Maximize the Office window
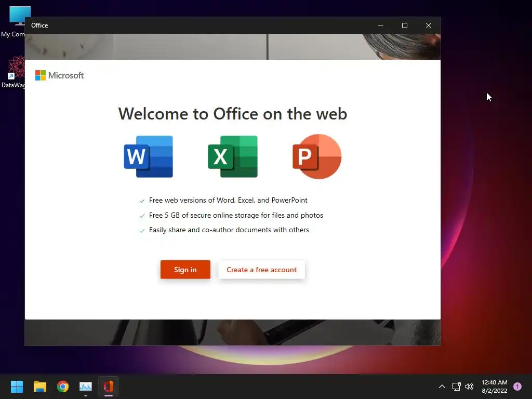The width and height of the screenshot is (532, 399). [x=404, y=25]
